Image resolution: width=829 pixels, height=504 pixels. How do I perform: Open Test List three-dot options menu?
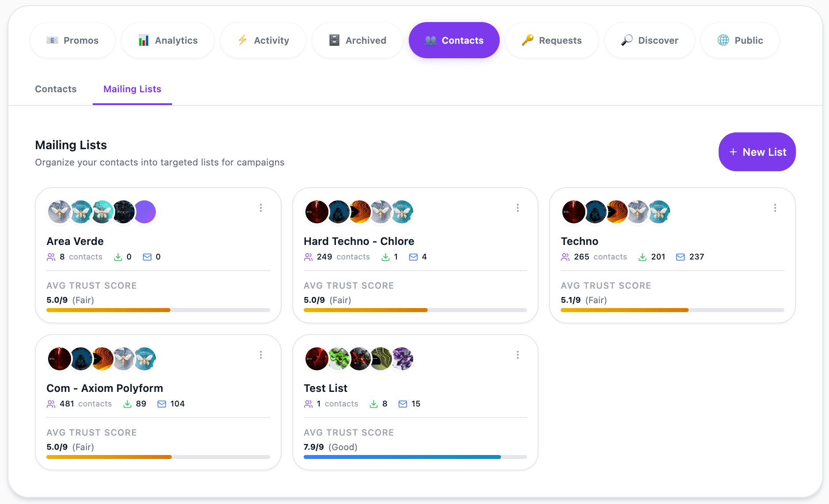tap(518, 355)
